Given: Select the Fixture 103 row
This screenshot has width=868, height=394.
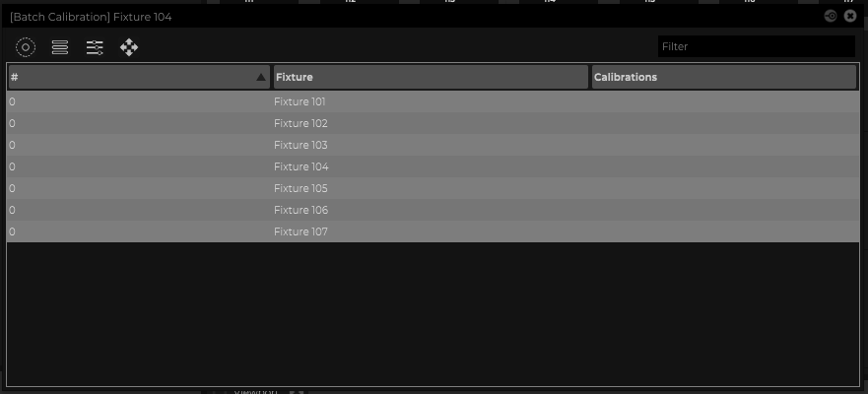Looking at the screenshot, I should click(x=300, y=145).
